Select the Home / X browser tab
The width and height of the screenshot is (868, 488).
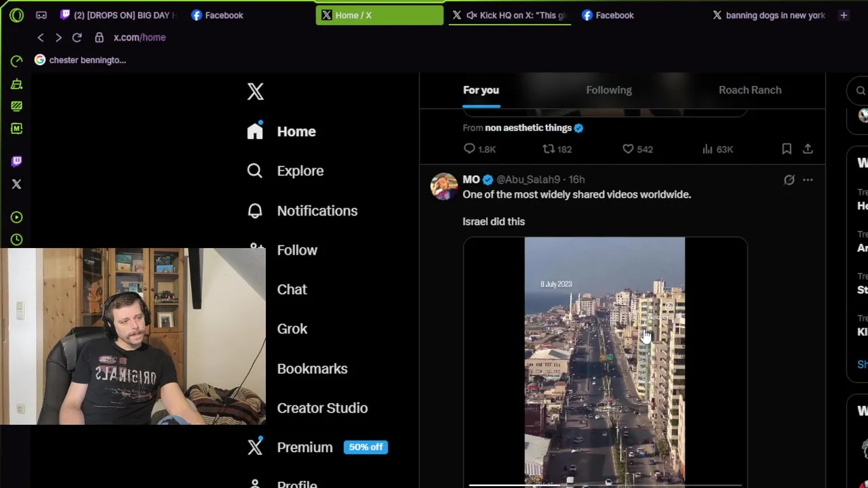[x=380, y=15]
